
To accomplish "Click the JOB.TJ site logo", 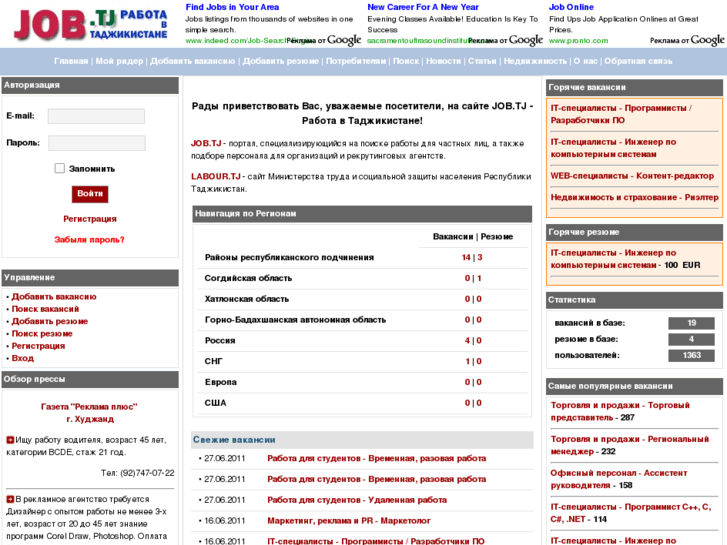I will coord(90,24).
